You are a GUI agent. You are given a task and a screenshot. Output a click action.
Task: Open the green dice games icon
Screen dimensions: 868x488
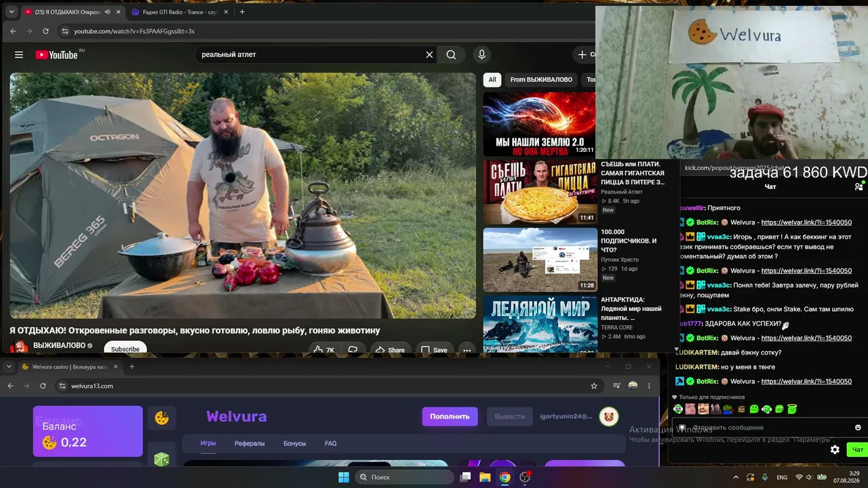[161, 460]
